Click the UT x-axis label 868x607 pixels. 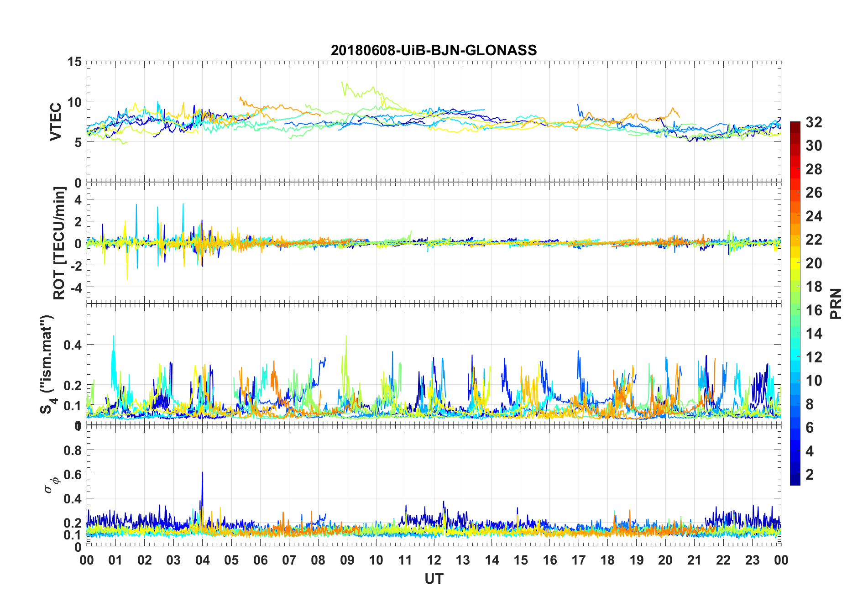tap(434, 579)
